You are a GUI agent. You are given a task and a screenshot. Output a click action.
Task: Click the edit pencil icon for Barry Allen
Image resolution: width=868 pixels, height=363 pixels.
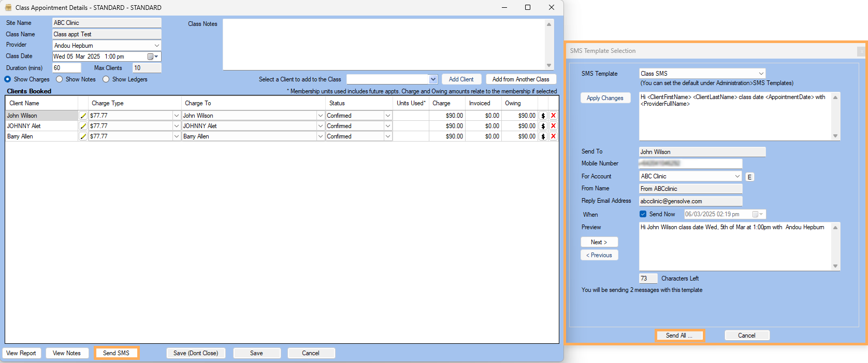tap(83, 136)
